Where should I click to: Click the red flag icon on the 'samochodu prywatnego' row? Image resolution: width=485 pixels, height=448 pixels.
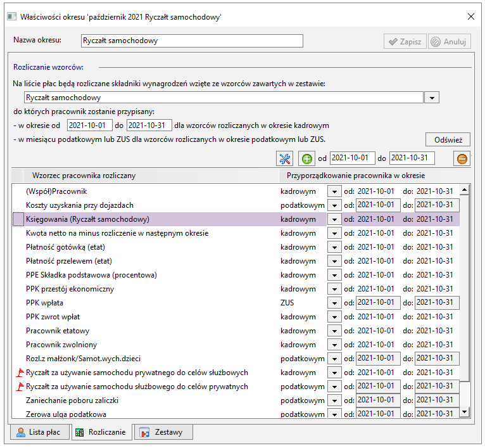click(20, 373)
